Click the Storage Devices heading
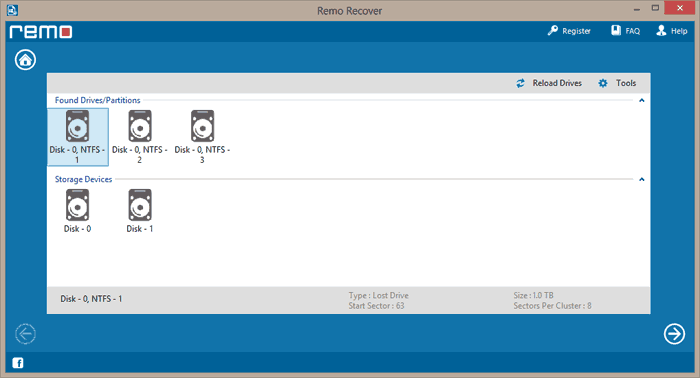The width and height of the screenshot is (700, 378). point(83,179)
